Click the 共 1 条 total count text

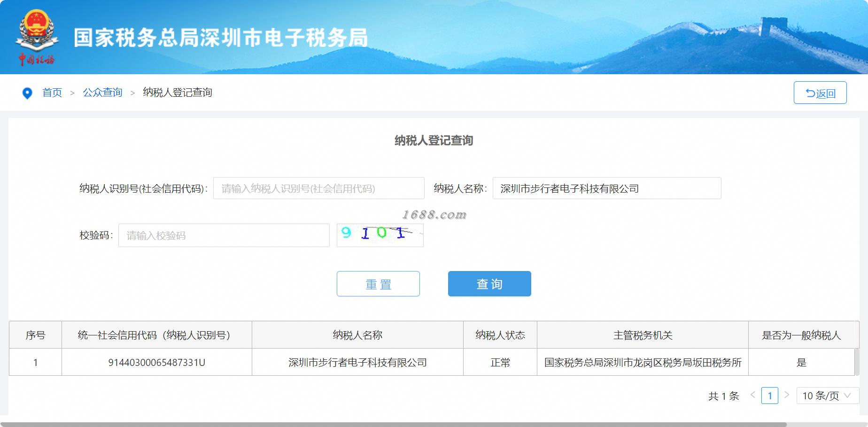tap(723, 396)
